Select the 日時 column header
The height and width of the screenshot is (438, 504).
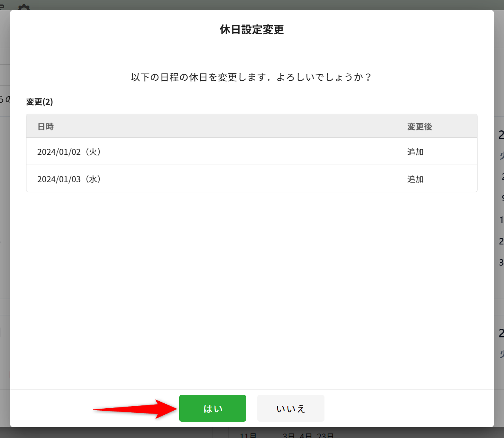tap(46, 127)
